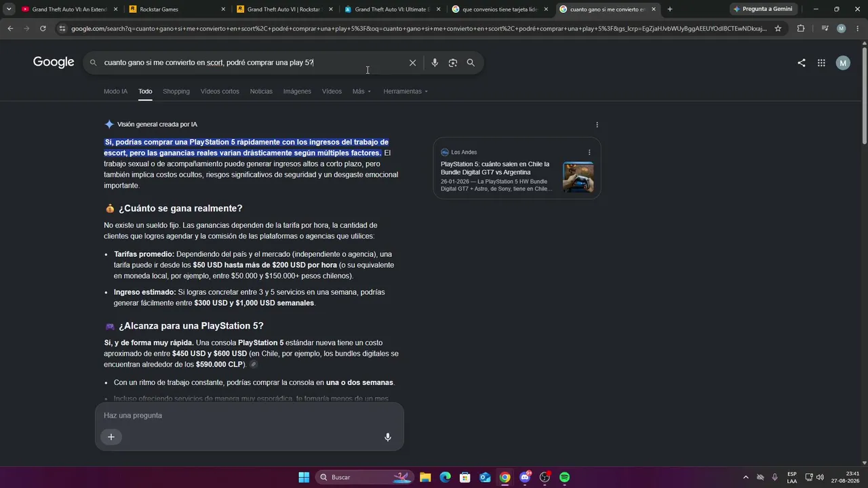Open Spotify from the taskbar

point(565,477)
